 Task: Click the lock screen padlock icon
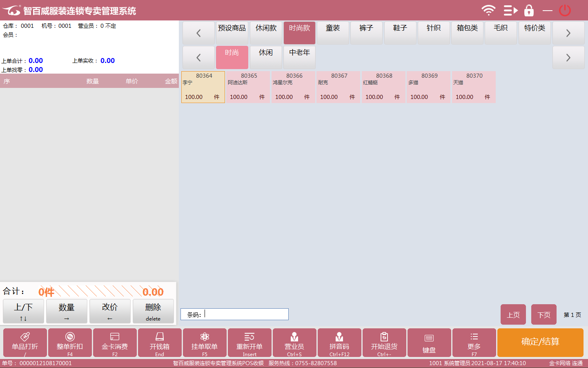click(x=529, y=10)
